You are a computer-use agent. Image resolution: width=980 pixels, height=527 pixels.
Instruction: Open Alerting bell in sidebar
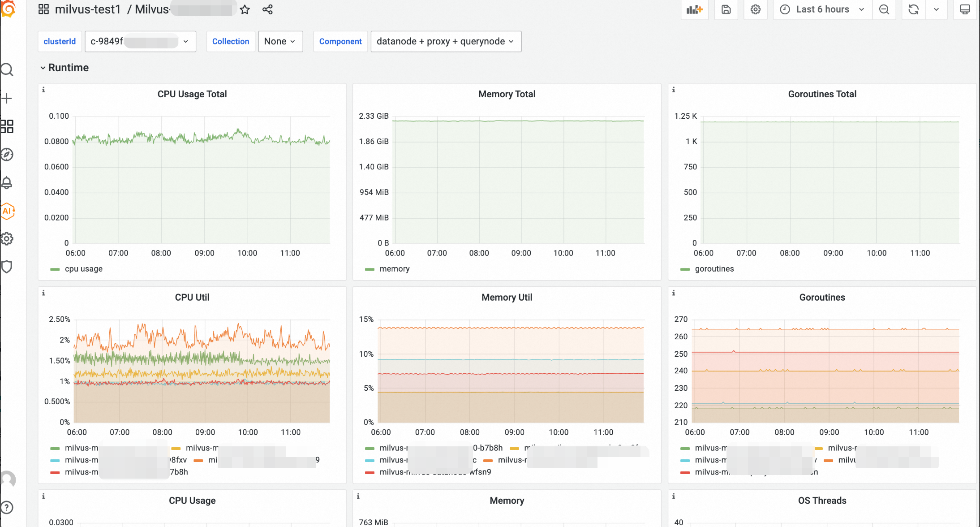click(7, 183)
